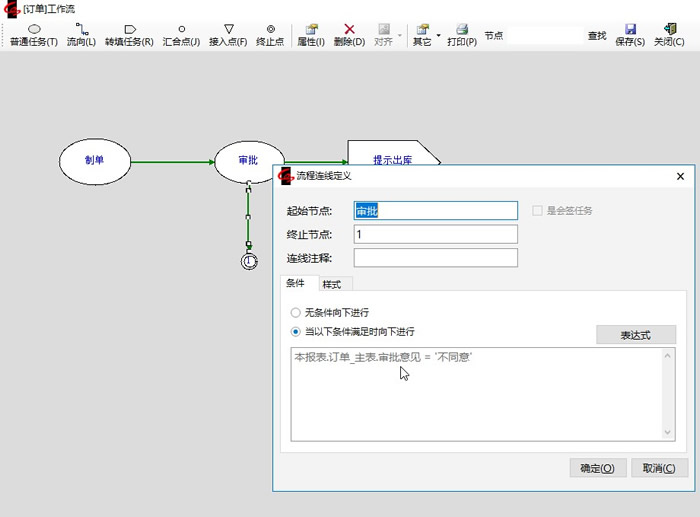Confirm dialog with 确定(O) button
The height and width of the screenshot is (517, 700).
coord(597,468)
